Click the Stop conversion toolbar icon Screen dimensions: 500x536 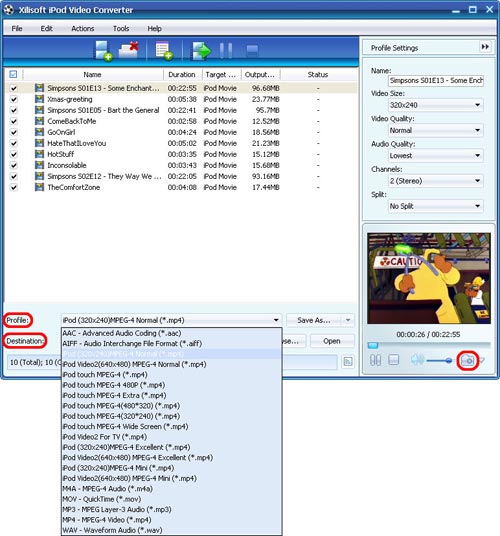point(252,51)
